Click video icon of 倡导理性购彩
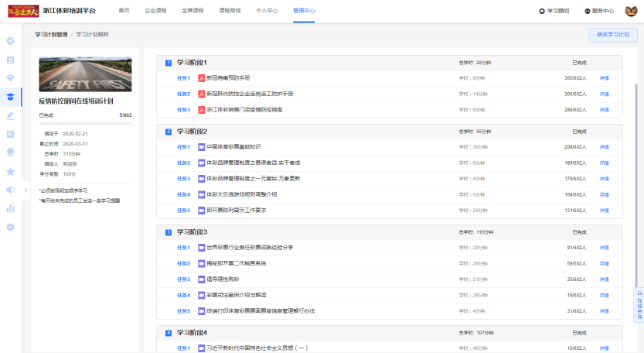The width and height of the screenshot is (644, 353). (x=201, y=279)
